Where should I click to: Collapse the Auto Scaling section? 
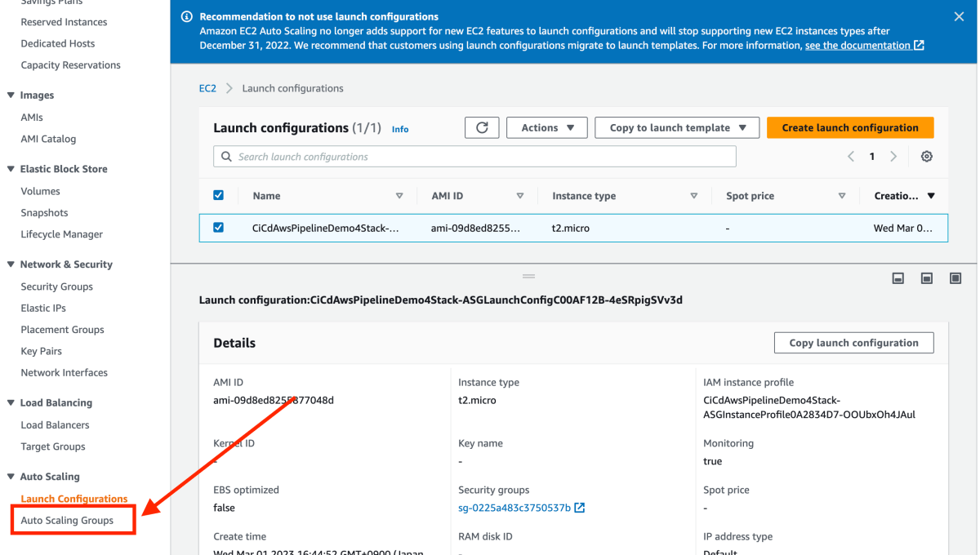click(11, 477)
